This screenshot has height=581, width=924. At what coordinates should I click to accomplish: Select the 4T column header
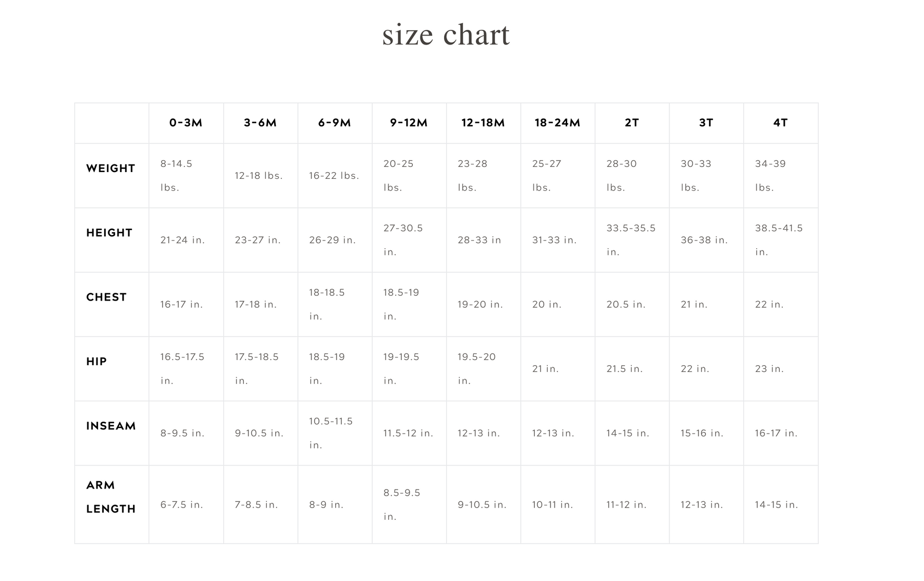tap(780, 123)
